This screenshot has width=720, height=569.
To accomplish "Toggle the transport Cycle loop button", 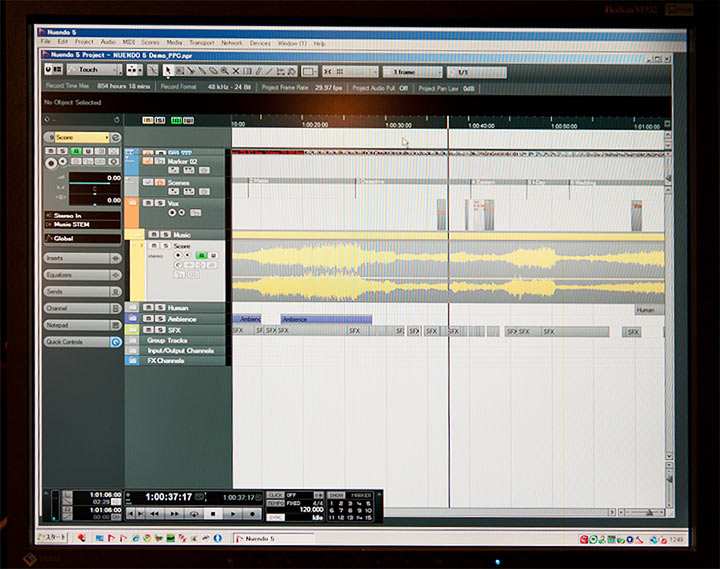I will 194,514.
